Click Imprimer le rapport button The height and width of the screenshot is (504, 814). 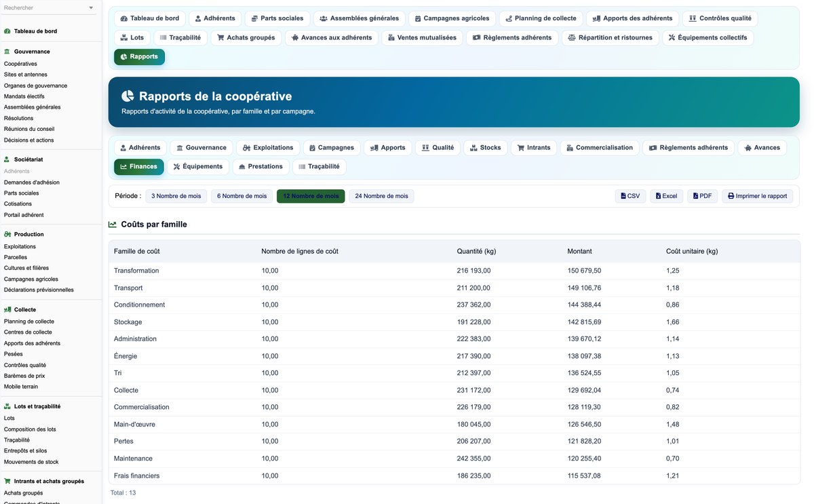[758, 196]
